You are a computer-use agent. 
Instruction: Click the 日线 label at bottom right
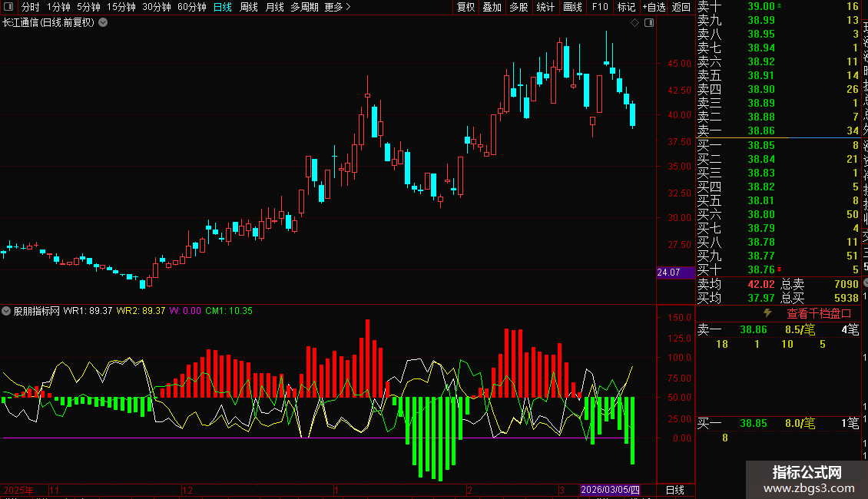674,490
